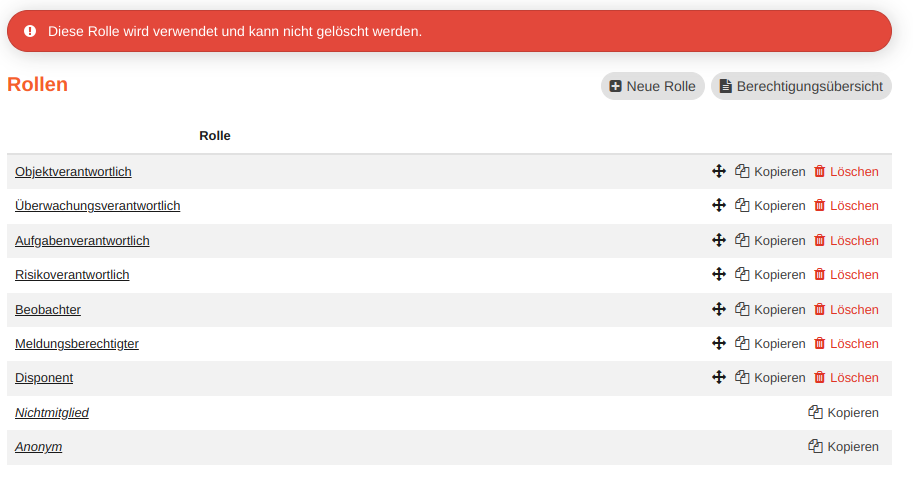Click the copy icon for Anonym role
Viewport: 913px width, 482px height.
click(x=815, y=446)
